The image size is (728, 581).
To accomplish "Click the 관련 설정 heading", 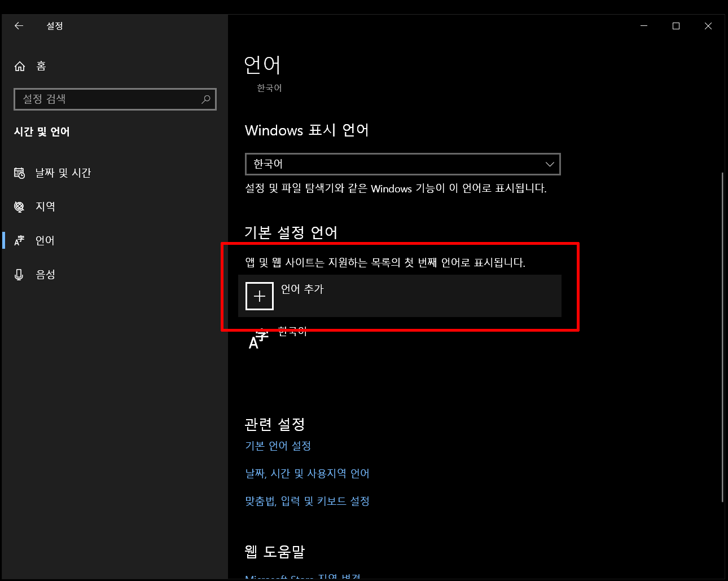I will click(275, 424).
